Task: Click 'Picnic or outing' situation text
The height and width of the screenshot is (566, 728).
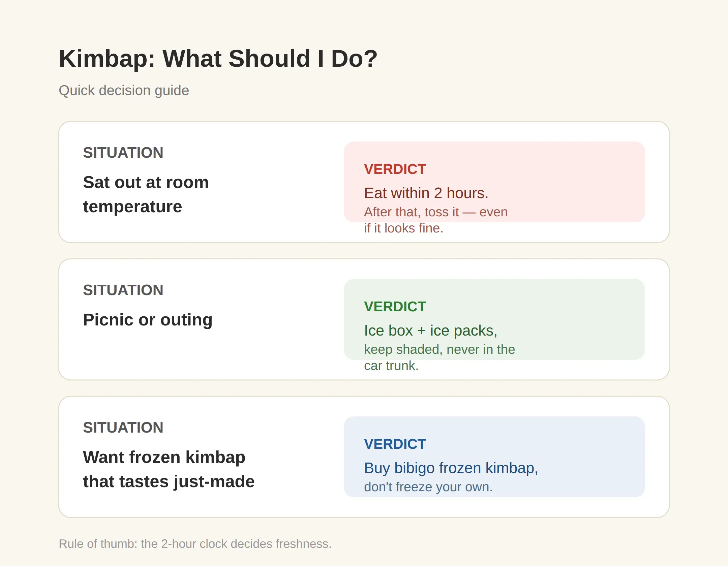Action: pyautogui.click(x=148, y=320)
